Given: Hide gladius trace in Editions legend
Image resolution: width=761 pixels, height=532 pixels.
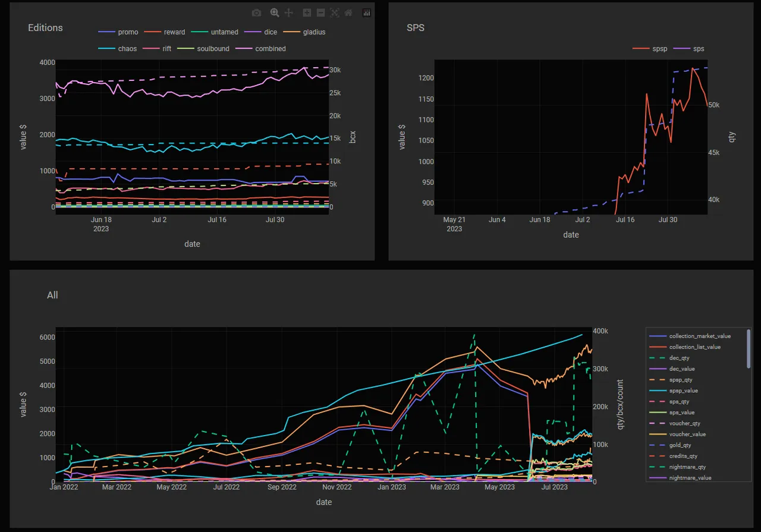Looking at the screenshot, I should (x=304, y=32).
